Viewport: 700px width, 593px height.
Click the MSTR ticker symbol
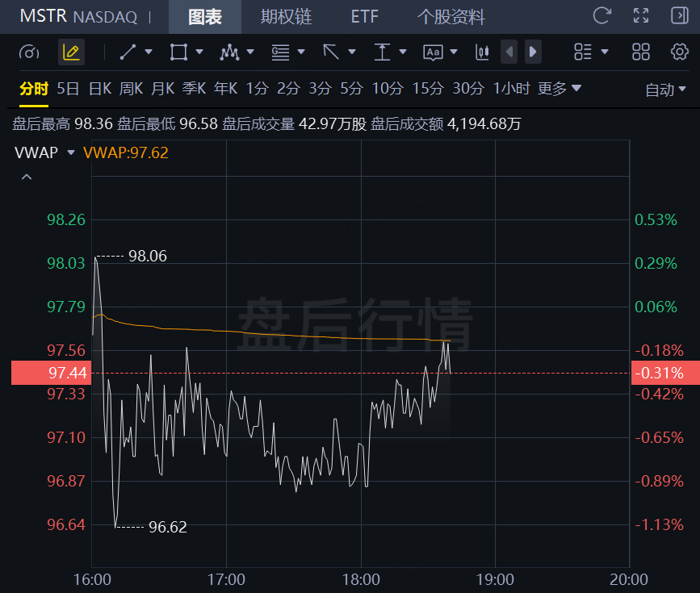click(x=44, y=16)
